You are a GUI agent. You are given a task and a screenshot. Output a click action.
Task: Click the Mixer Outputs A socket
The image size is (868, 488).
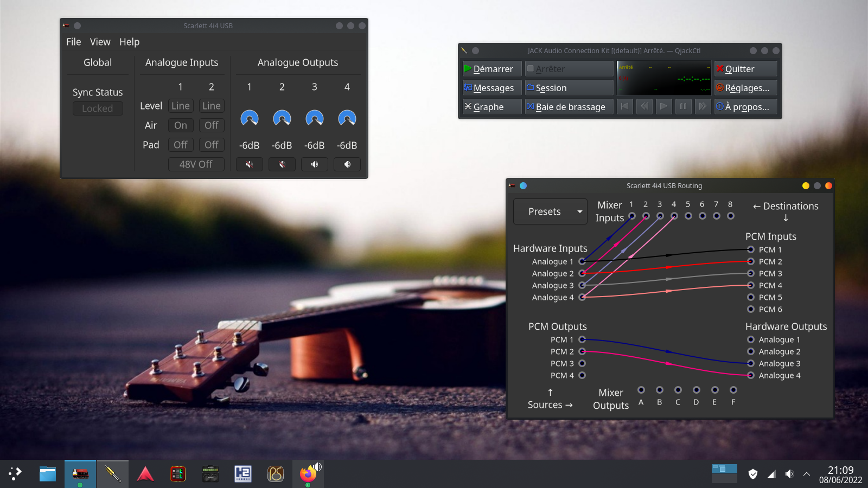point(641,390)
